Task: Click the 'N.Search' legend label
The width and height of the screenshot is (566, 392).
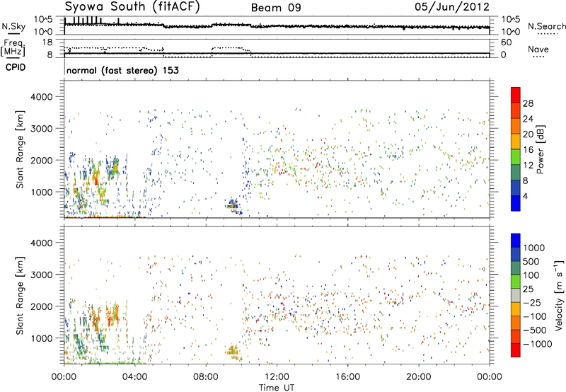Action: [547, 26]
